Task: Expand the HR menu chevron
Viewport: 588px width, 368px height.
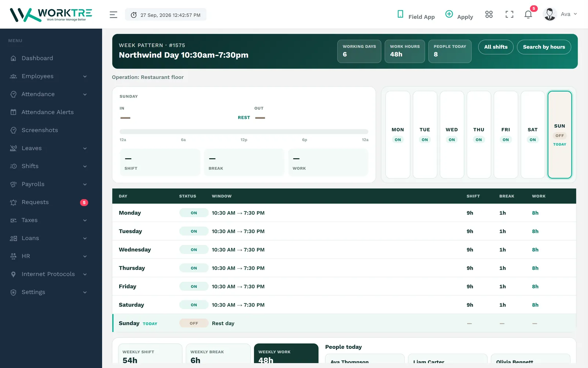Action: coord(85,256)
